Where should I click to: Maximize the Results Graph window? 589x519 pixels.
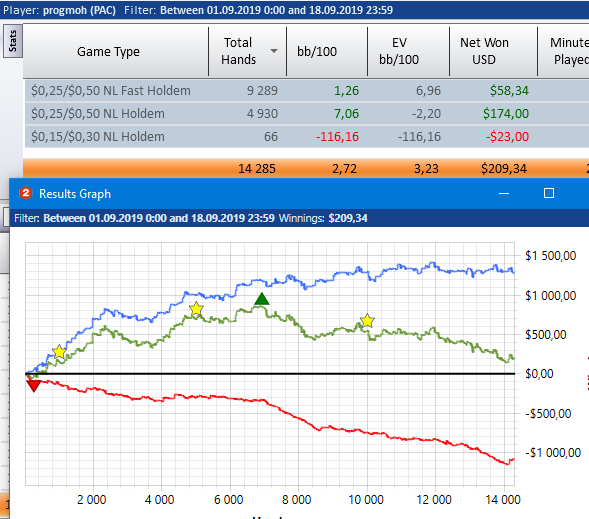point(549,193)
